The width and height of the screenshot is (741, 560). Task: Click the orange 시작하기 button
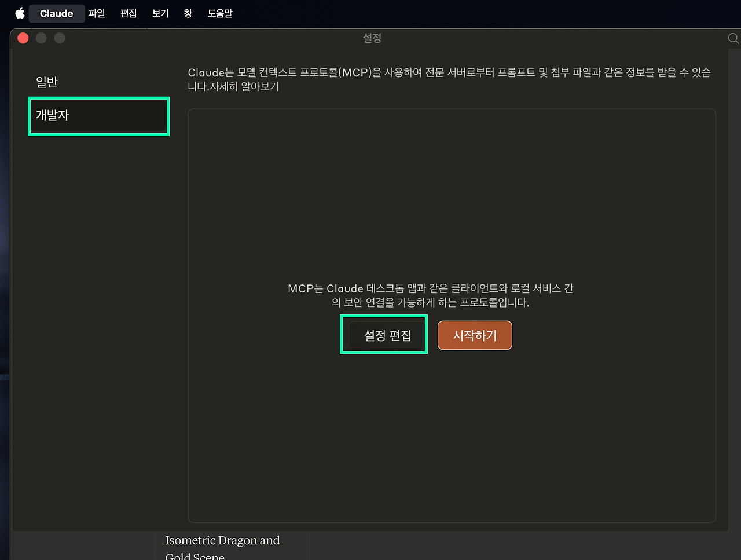475,335
